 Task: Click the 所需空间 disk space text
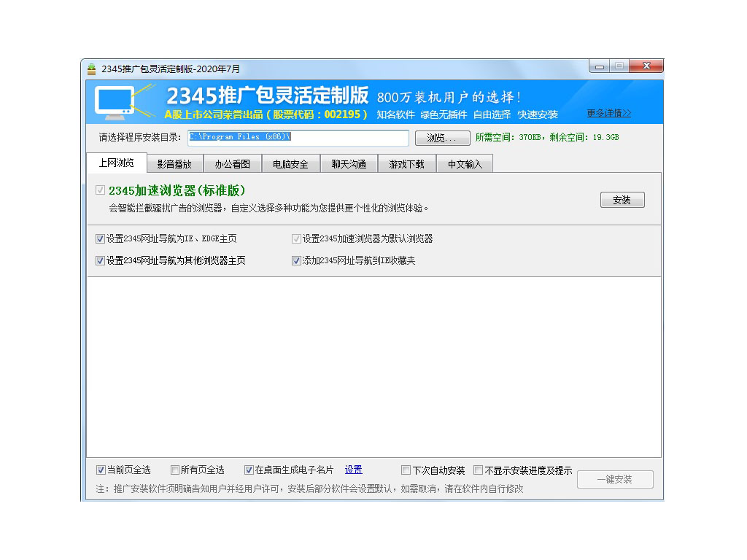pos(547,137)
